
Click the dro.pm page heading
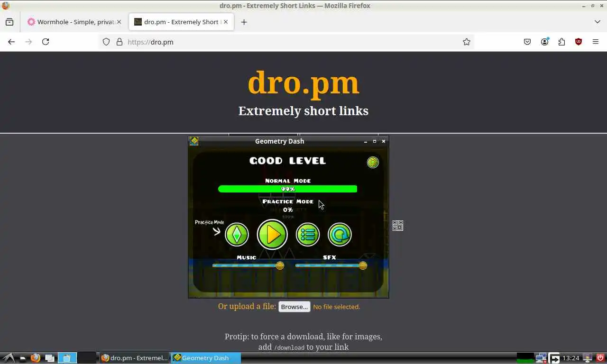(x=303, y=82)
